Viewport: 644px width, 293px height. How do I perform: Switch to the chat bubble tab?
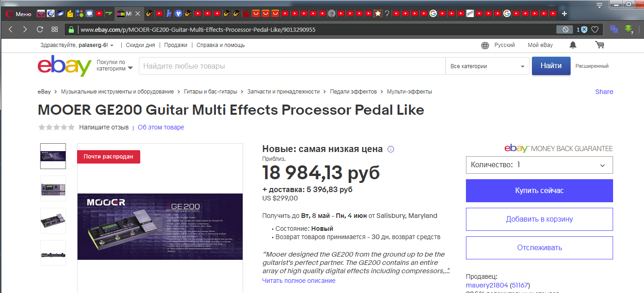(89, 14)
